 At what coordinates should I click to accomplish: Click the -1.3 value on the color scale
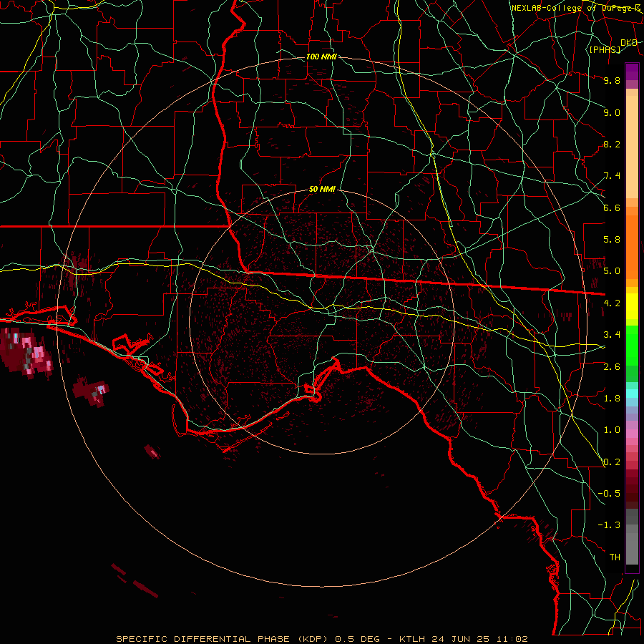pos(609,525)
